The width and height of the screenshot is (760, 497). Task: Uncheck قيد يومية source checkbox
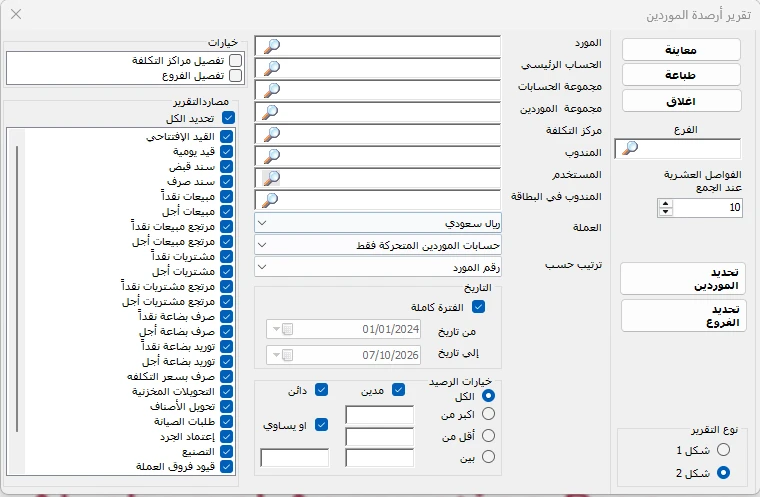[226, 152]
